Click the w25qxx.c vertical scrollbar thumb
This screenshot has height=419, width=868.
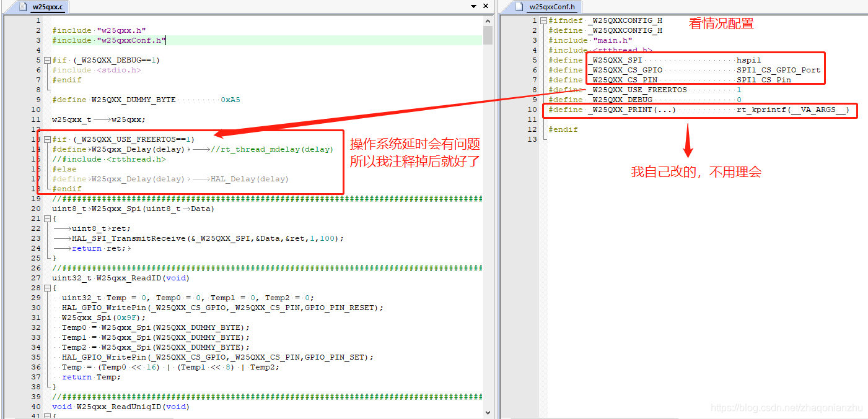488,35
